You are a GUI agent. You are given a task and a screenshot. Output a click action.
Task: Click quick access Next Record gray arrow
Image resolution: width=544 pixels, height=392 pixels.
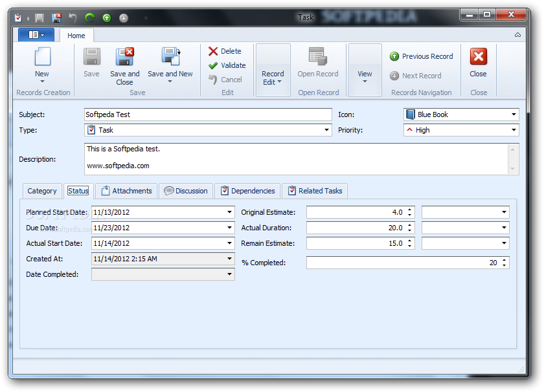pyautogui.click(x=124, y=17)
